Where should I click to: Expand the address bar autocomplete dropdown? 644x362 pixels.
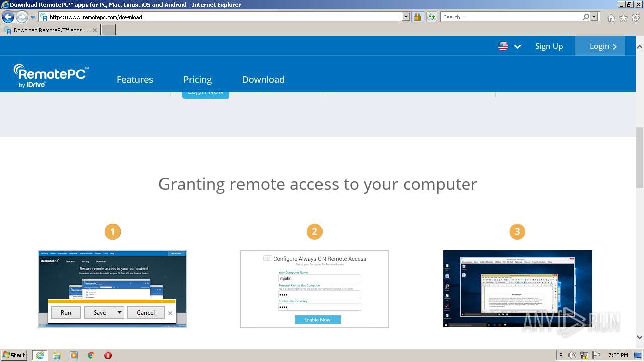[x=406, y=17]
